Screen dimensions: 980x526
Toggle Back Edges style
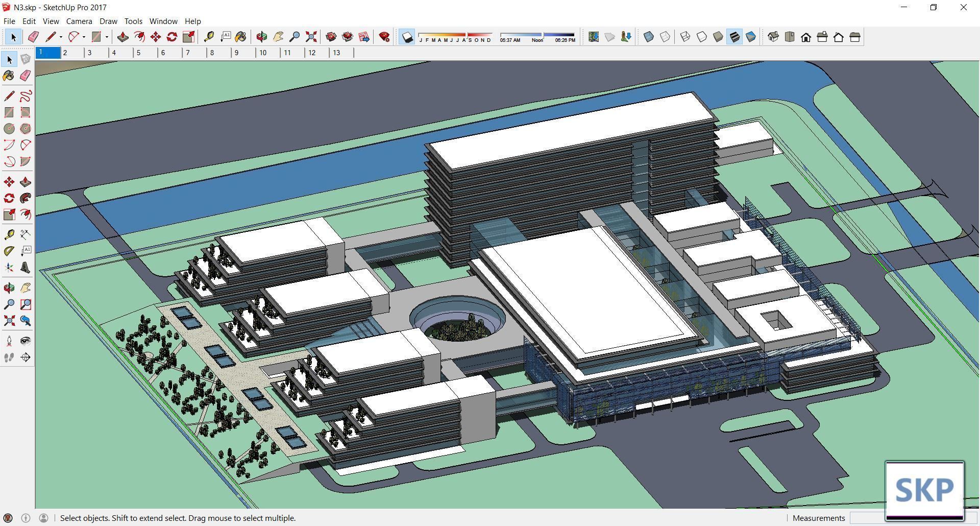click(x=665, y=37)
